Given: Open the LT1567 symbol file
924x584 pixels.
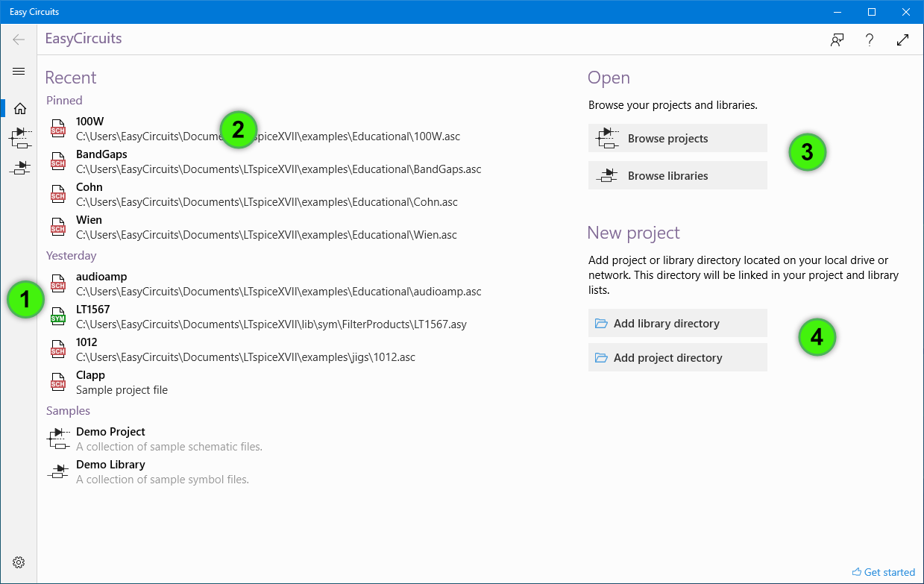Looking at the screenshot, I should tap(93, 310).
